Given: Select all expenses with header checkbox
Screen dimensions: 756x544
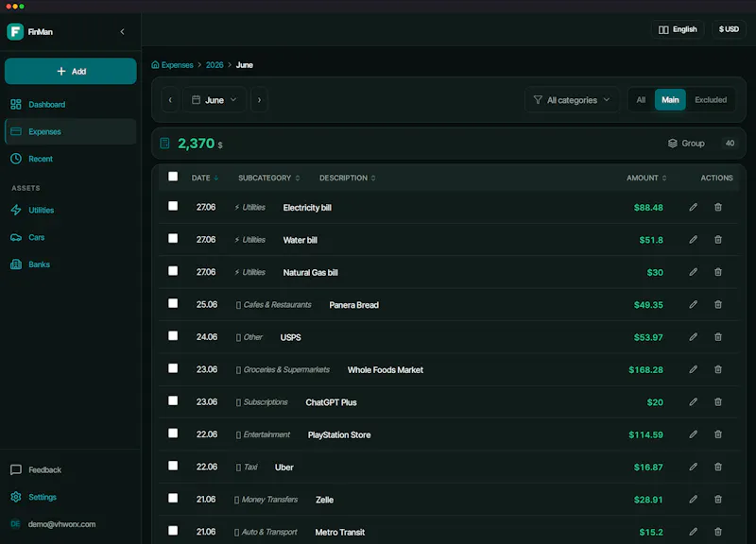Looking at the screenshot, I should tap(173, 177).
